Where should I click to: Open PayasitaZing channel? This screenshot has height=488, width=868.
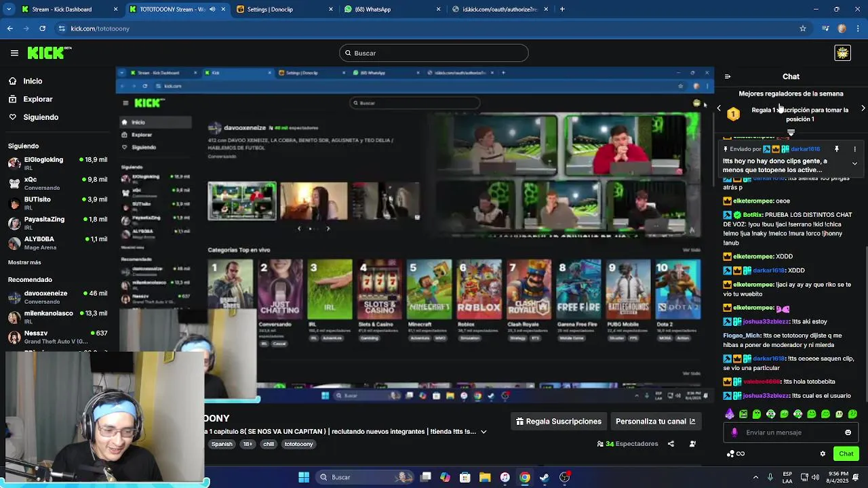[58, 222]
